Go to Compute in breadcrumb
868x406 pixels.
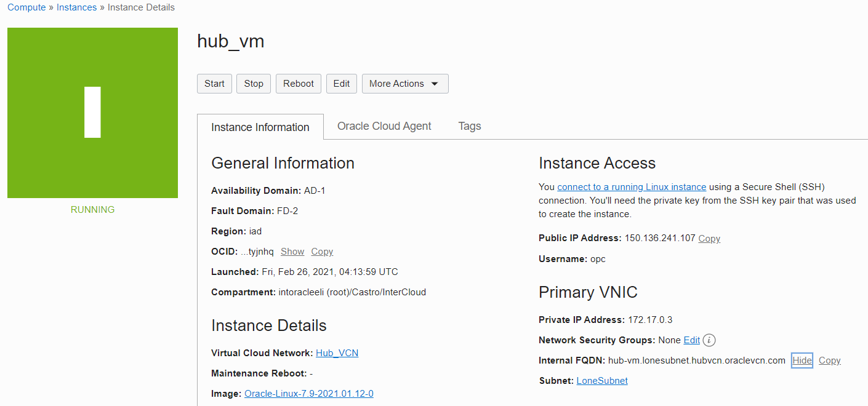click(x=26, y=7)
